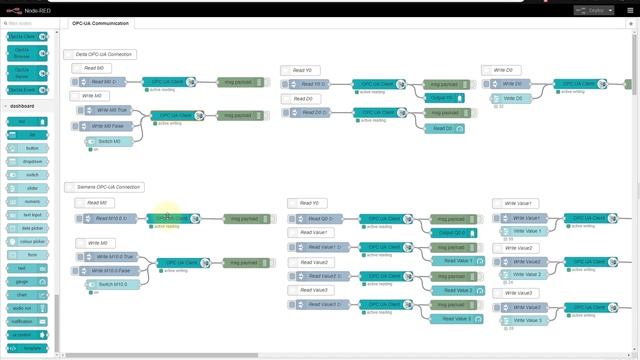640x360 pixels.
Task: Toggle debug node wired to Read M10.0 flow
Action: click(273, 219)
